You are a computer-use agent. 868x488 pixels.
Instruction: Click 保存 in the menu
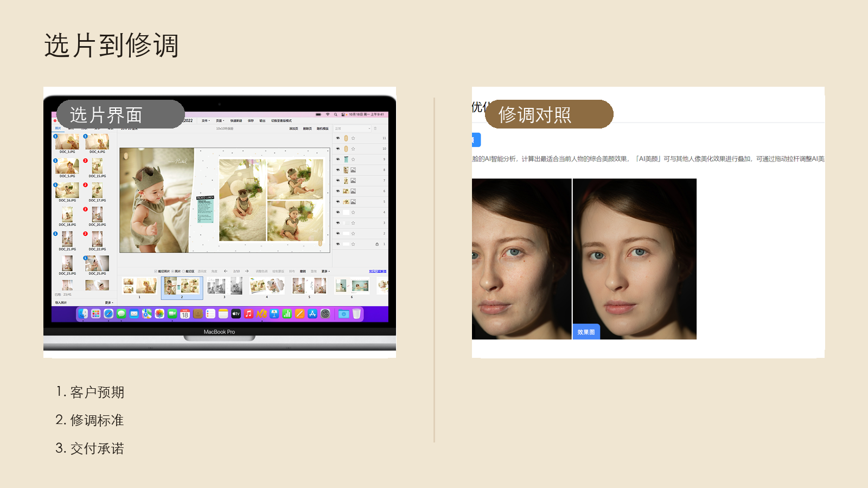pos(251,121)
